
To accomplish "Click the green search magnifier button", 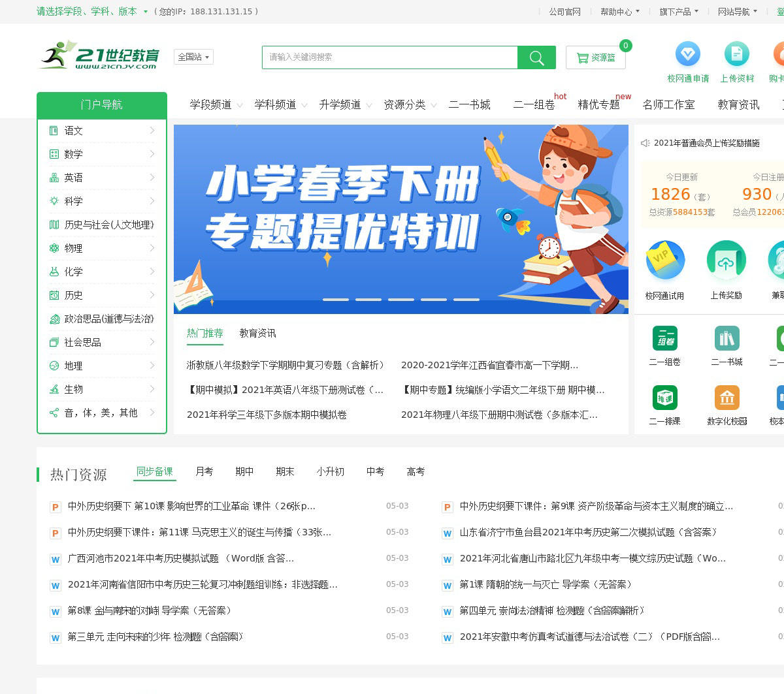I will tap(536, 57).
